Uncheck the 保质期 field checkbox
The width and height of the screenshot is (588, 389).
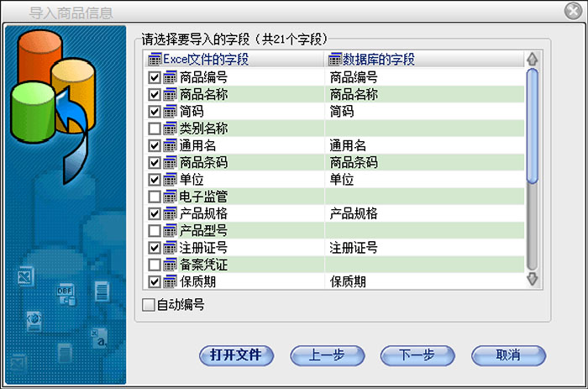pyautogui.click(x=155, y=281)
